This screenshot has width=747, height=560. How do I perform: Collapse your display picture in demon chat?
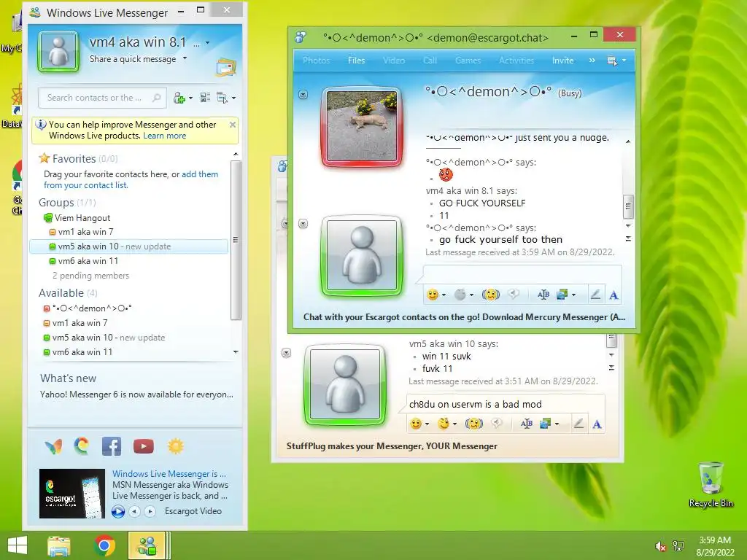pos(303,223)
